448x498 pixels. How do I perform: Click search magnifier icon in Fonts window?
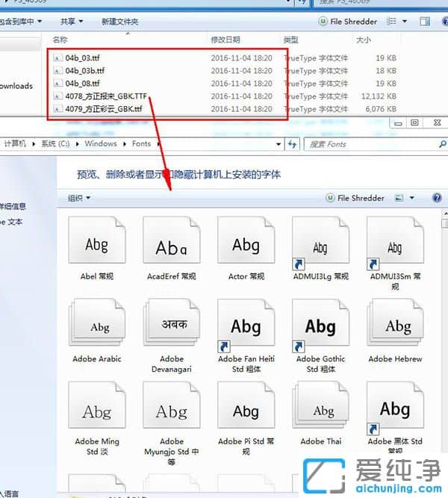[x=442, y=144]
